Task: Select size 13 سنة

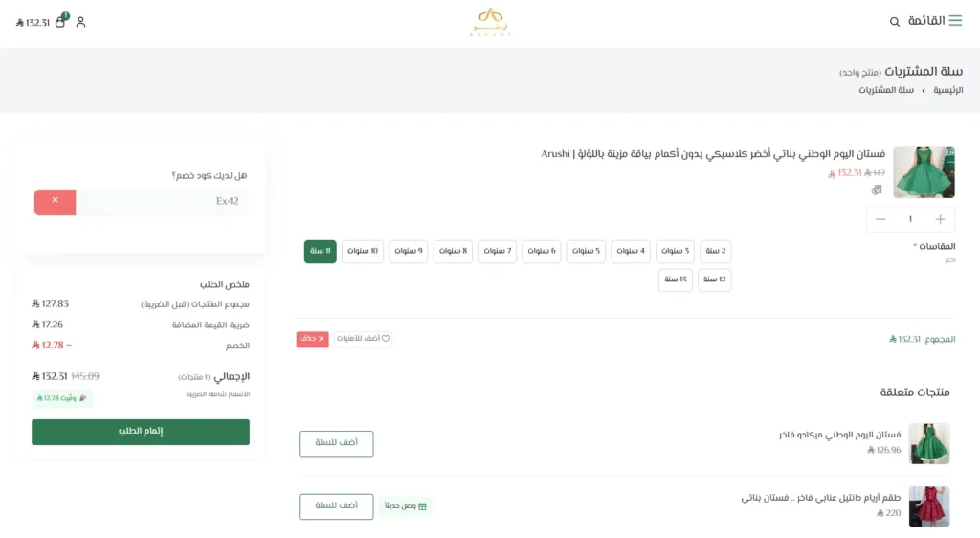Action: pos(675,280)
